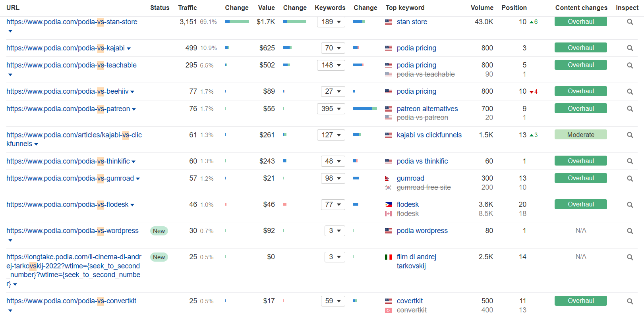Click the $1.7K value cell
This screenshot has width=644, height=318.
[x=266, y=22]
